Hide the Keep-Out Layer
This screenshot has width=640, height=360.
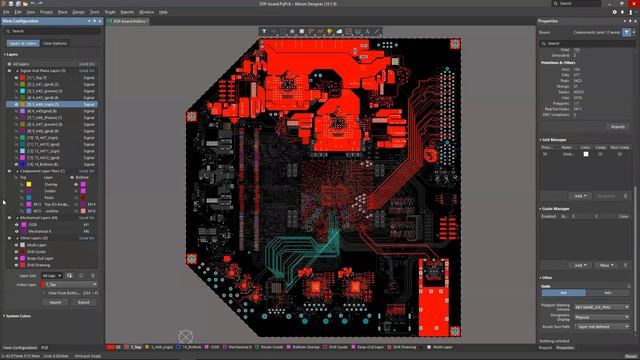16,258
